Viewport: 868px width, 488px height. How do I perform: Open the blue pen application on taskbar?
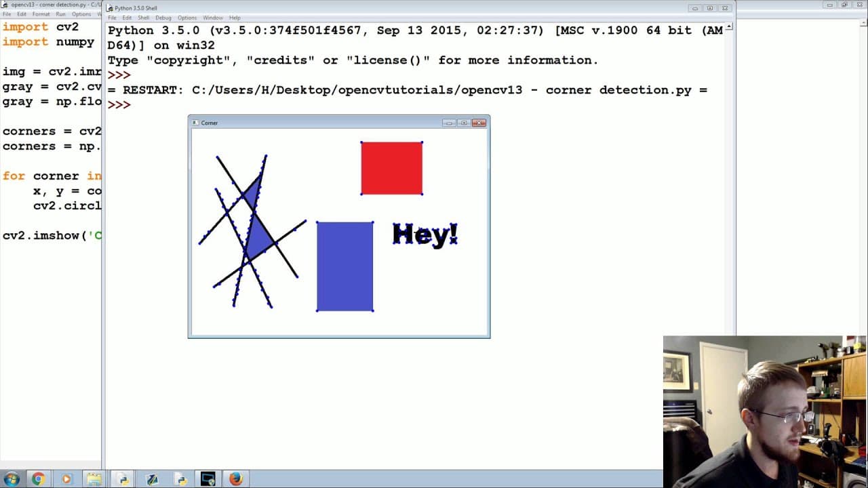[152, 479]
